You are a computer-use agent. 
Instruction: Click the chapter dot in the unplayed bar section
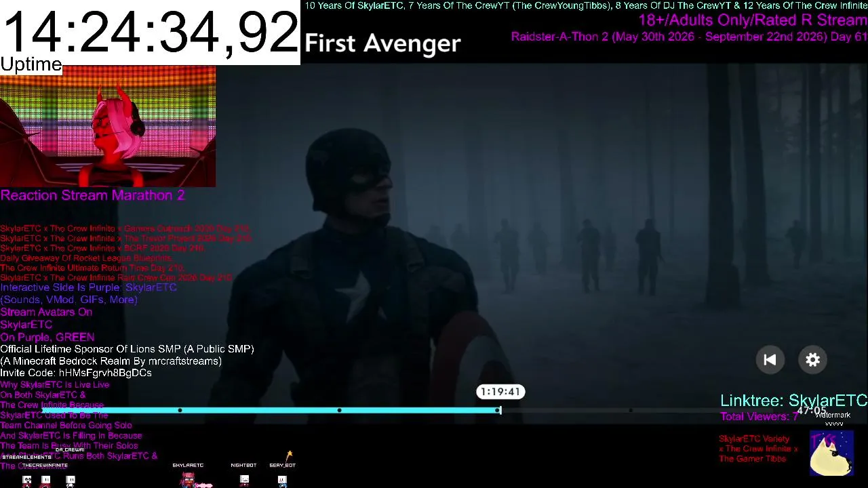631,410
